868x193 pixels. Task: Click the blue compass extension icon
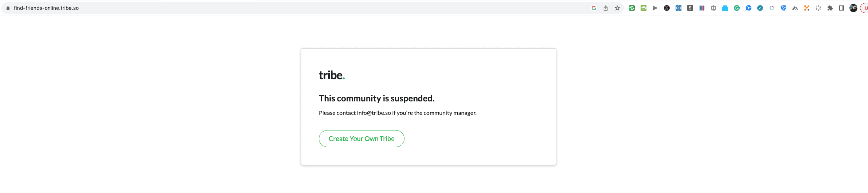point(679,8)
